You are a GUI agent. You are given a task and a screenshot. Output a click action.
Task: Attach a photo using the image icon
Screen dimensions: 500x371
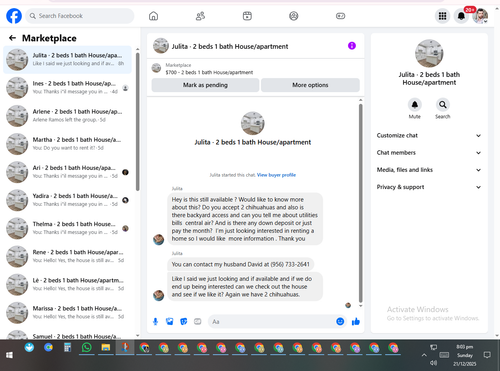170,322
